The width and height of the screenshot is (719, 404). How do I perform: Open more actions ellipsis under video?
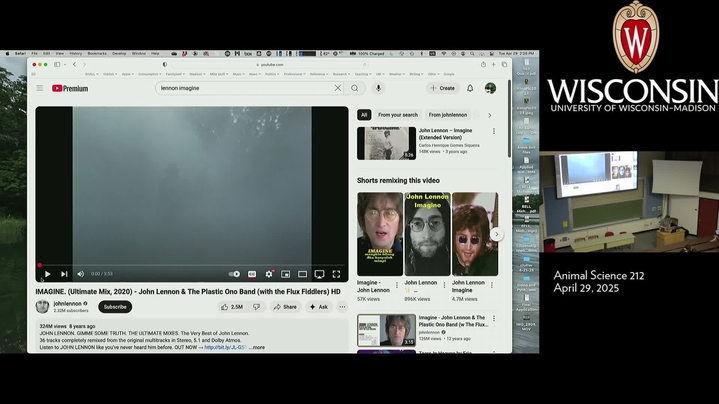(343, 307)
